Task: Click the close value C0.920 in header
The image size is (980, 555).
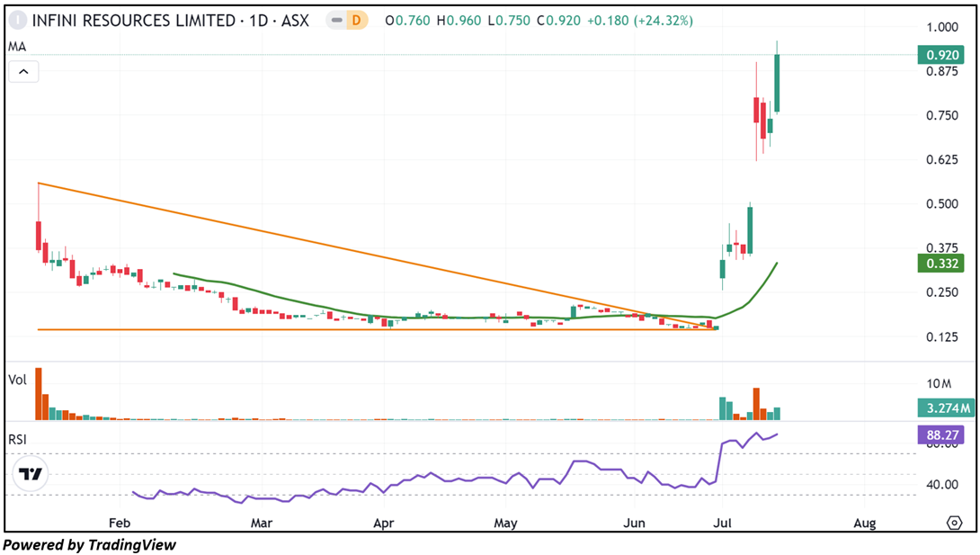Action: (558, 21)
